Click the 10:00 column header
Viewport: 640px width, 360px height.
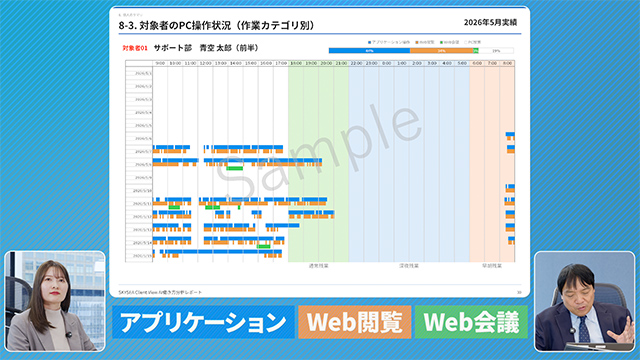pyautogui.click(x=175, y=63)
